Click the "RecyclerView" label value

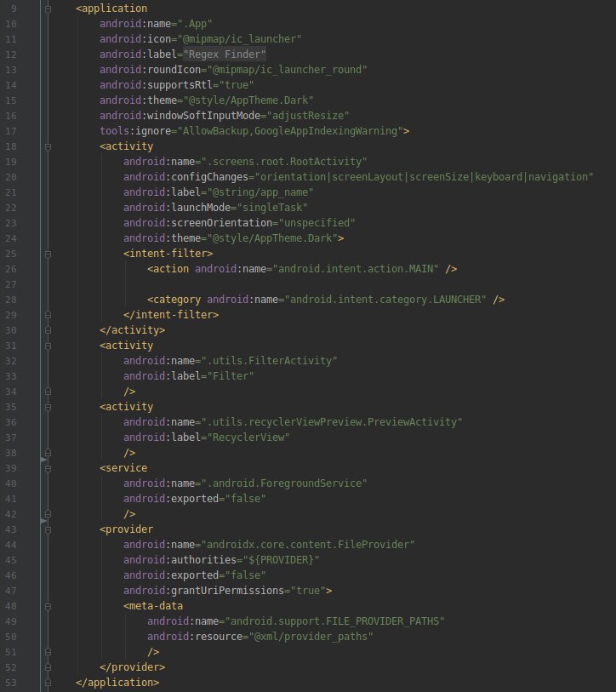248,438
